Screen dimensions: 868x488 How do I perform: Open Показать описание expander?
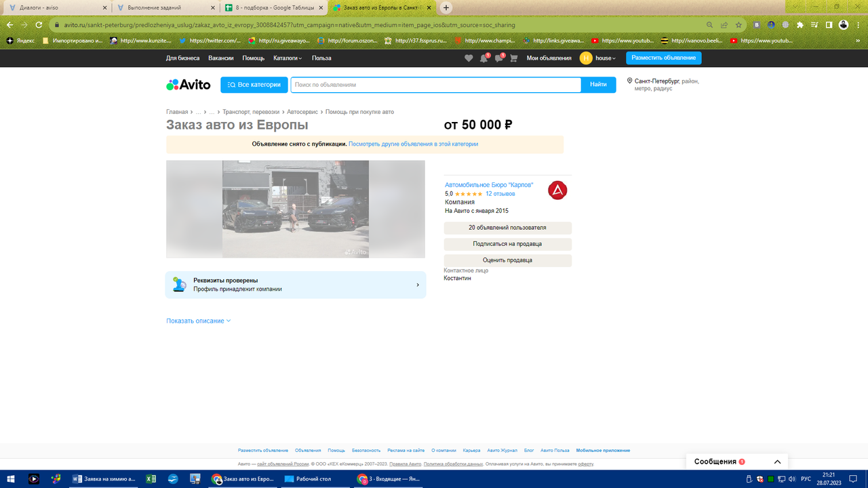click(x=196, y=320)
